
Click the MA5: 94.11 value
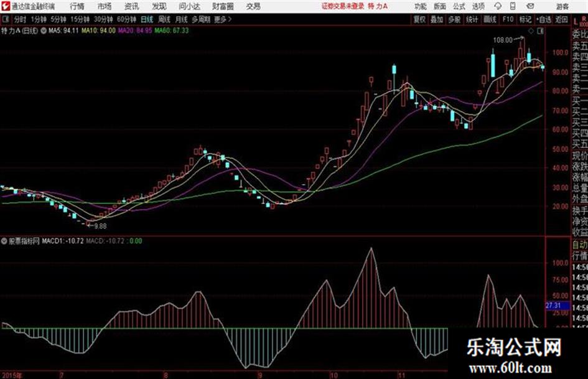pos(63,30)
